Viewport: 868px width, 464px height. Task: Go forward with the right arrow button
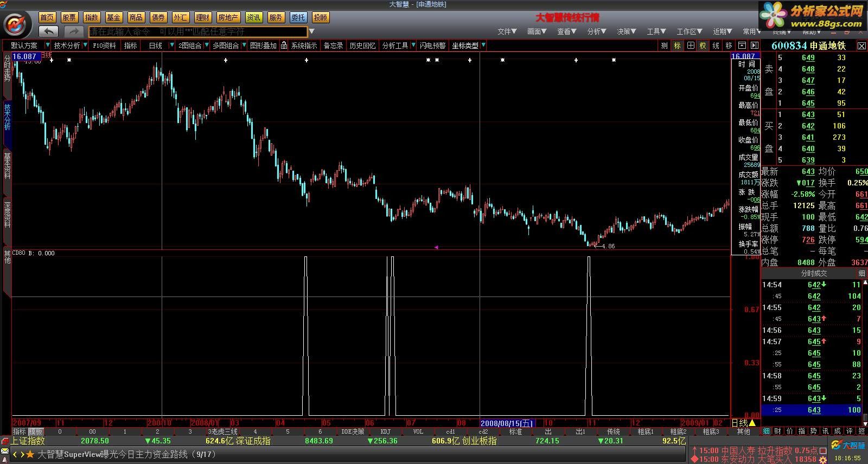coord(74,31)
